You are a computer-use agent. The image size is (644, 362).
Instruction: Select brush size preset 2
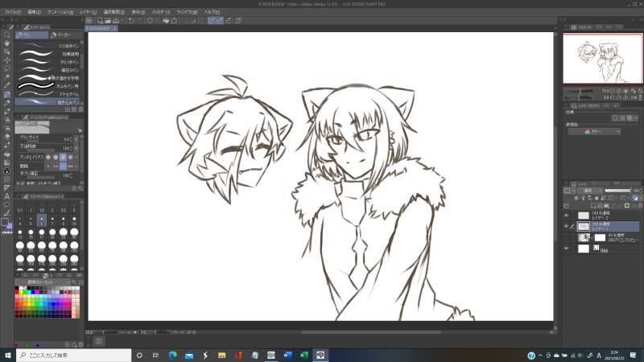(52, 208)
